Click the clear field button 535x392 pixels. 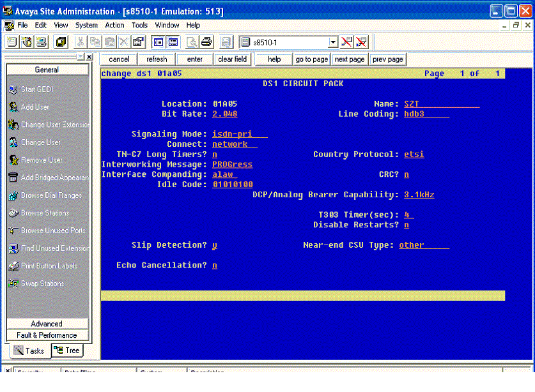(233, 59)
